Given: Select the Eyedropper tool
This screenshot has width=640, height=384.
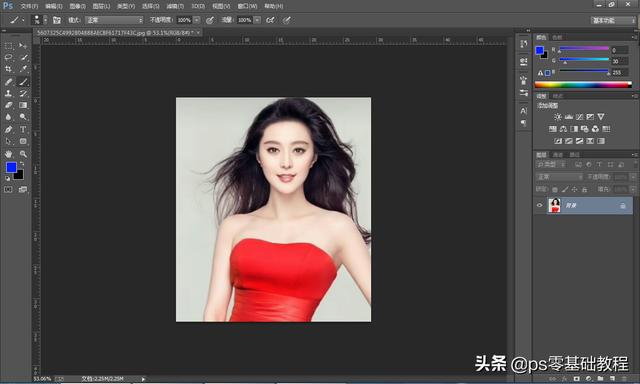Looking at the screenshot, I should (x=23, y=69).
